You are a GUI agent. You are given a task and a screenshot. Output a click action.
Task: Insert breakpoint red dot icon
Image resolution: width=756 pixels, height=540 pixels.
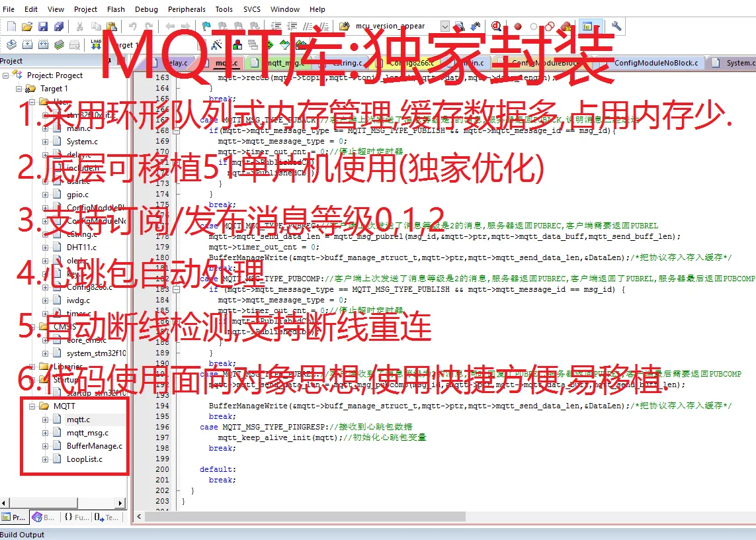click(518, 26)
